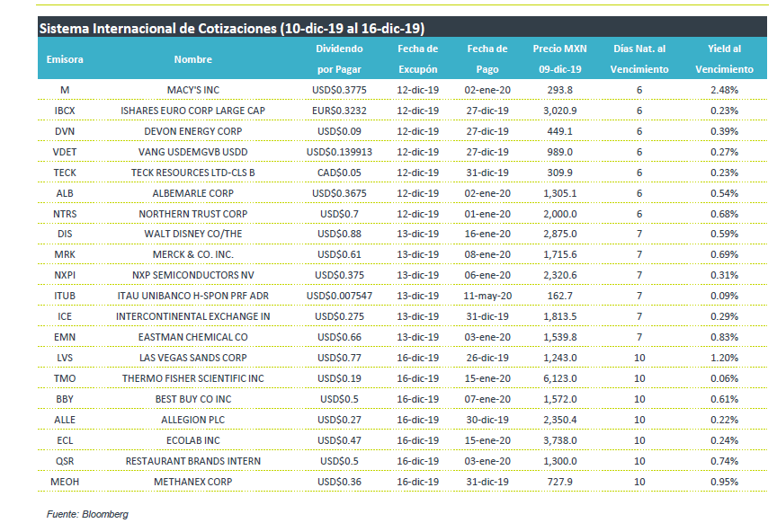This screenshot has height=532, width=777.
Task: Select 'VANG USDEMGVB USDD' name cell
Action: [192, 152]
